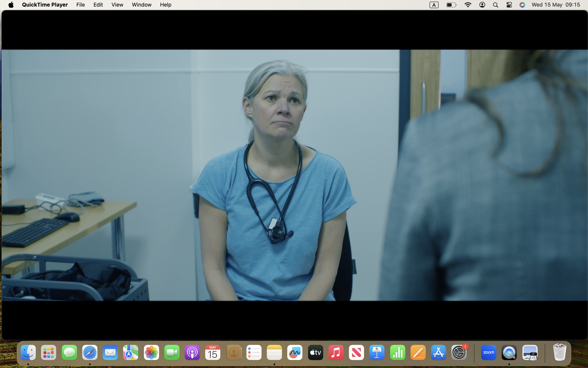Open Apple TV from the Dock
588x368 pixels.
point(315,352)
